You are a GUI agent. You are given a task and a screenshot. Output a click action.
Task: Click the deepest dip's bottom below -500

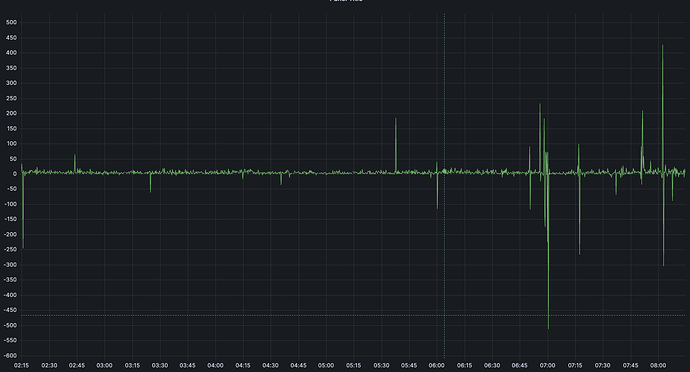[x=548, y=328]
